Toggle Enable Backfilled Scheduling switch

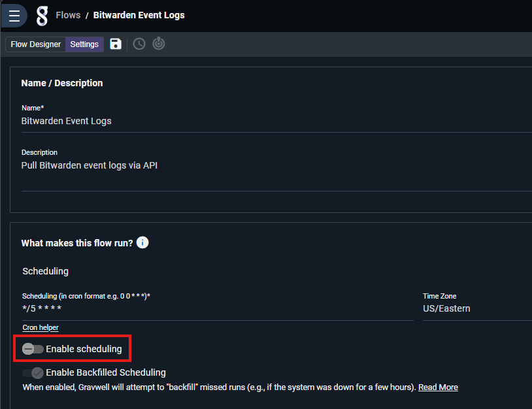tap(33, 372)
